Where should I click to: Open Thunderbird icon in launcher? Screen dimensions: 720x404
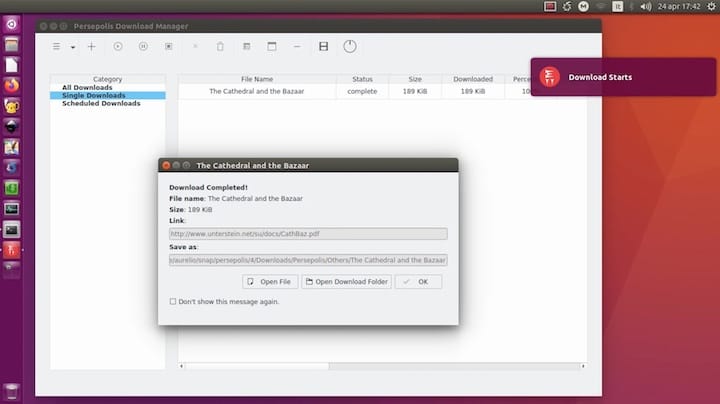click(11, 168)
